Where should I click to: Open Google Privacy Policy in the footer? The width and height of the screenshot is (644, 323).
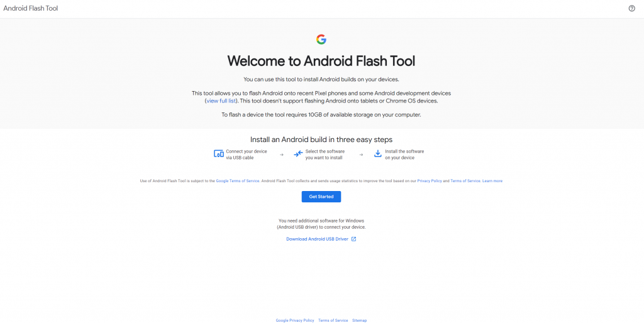click(x=295, y=320)
